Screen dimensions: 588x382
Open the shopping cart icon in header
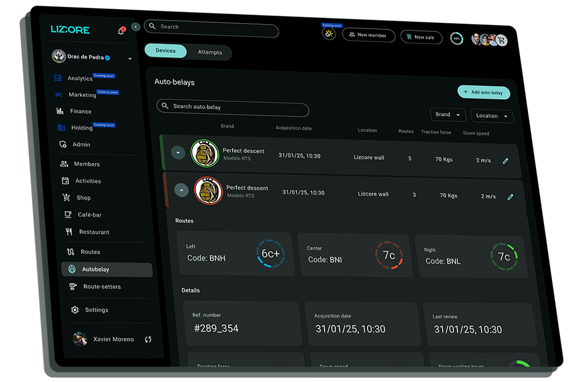[x=501, y=41]
